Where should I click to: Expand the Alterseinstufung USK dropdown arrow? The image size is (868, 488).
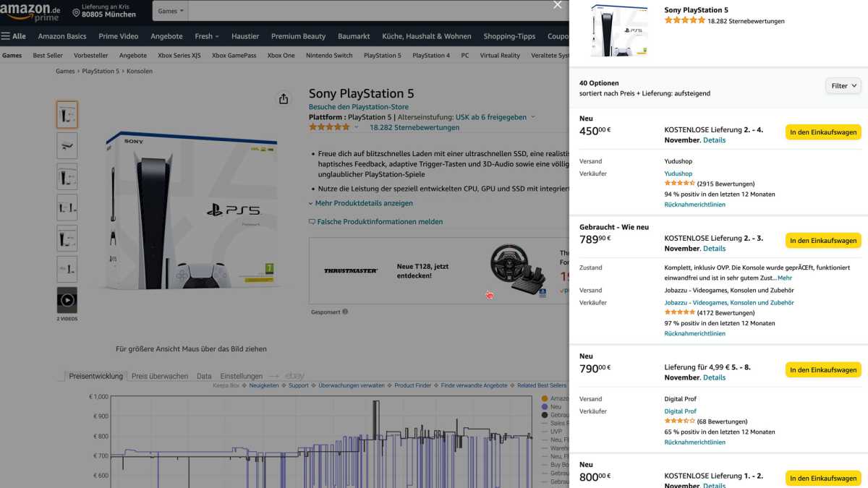click(x=533, y=117)
